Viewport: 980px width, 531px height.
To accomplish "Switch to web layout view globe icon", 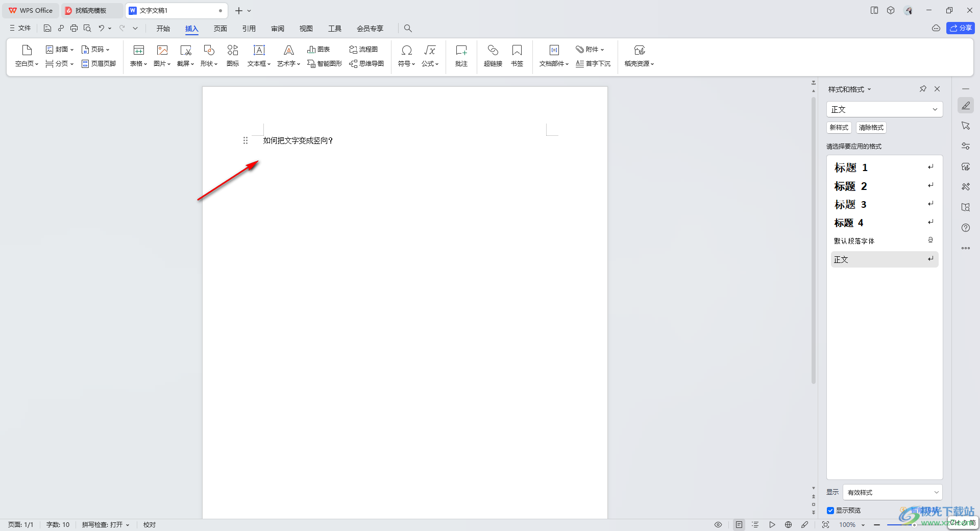I will pyautogui.click(x=789, y=524).
